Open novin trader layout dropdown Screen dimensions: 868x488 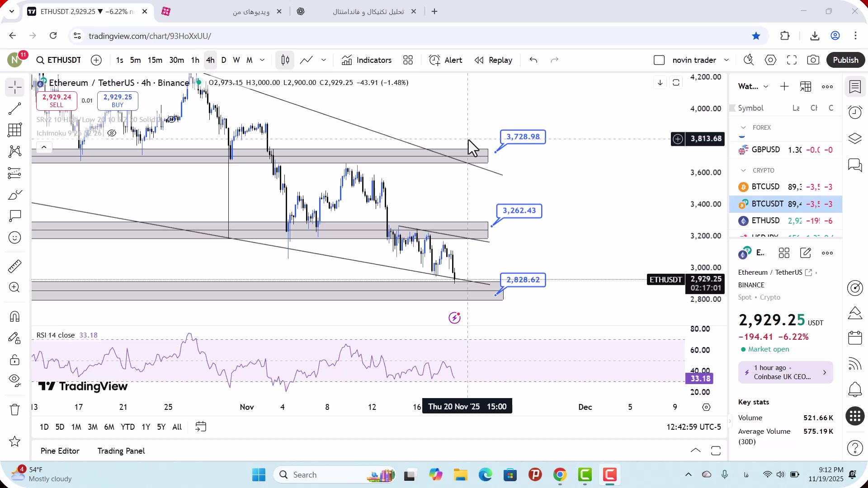[x=701, y=60]
